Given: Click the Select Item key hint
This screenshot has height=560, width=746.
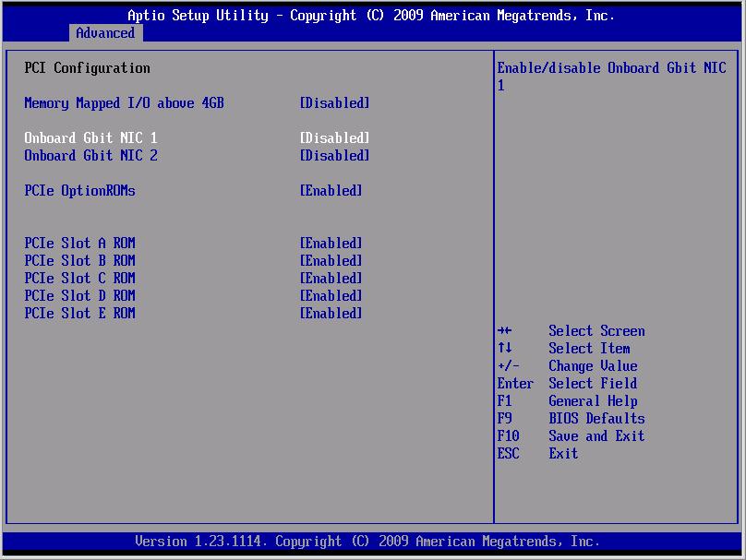Looking at the screenshot, I should point(589,349).
